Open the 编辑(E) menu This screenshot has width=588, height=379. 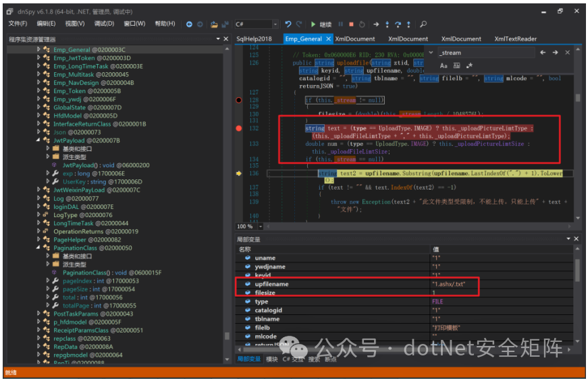point(46,24)
